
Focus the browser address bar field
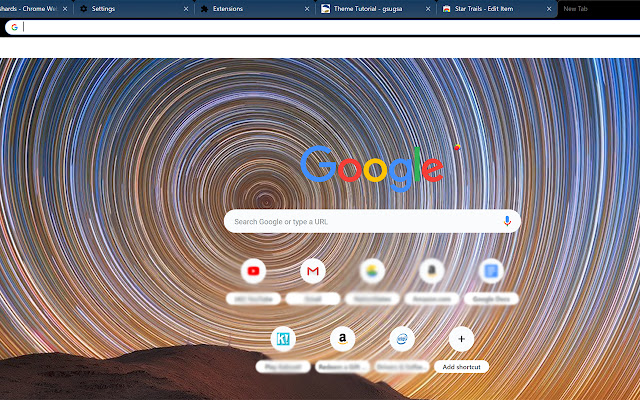tap(322, 27)
